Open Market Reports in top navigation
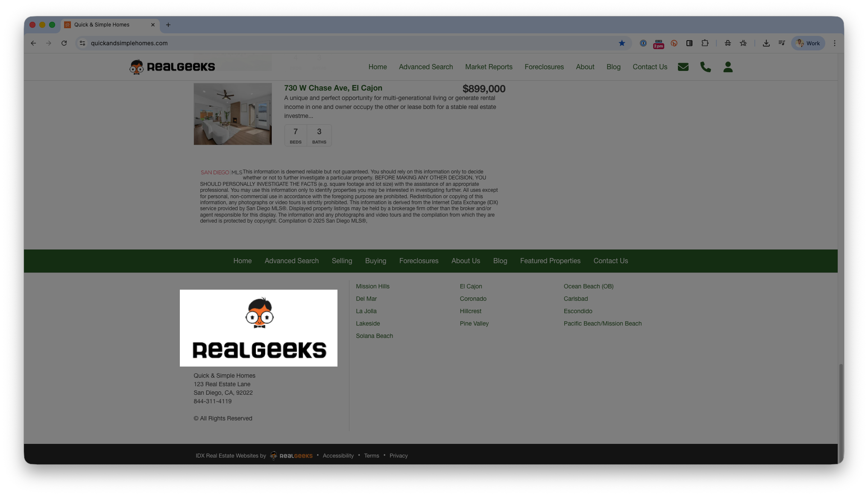Screen dimensions: 868x496 pos(489,67)
